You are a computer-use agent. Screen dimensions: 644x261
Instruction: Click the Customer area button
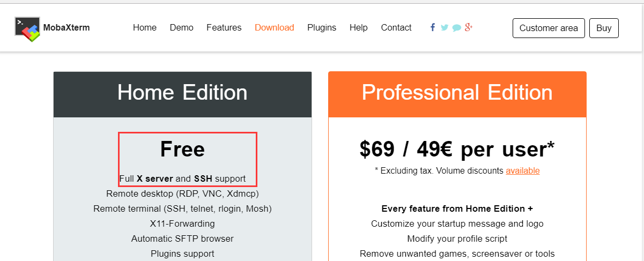pyautogui.click(x=549, y=28)
